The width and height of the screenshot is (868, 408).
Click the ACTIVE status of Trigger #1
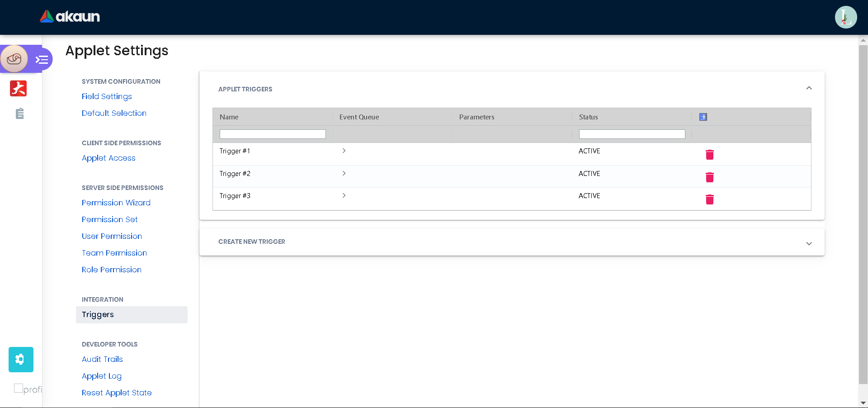tap(590, 151)
